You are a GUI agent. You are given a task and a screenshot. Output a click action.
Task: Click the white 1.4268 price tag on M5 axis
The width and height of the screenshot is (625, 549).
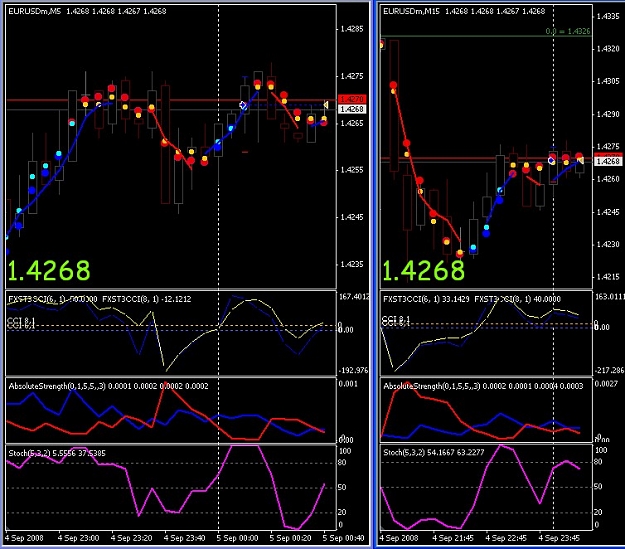[x=351, y=109]
